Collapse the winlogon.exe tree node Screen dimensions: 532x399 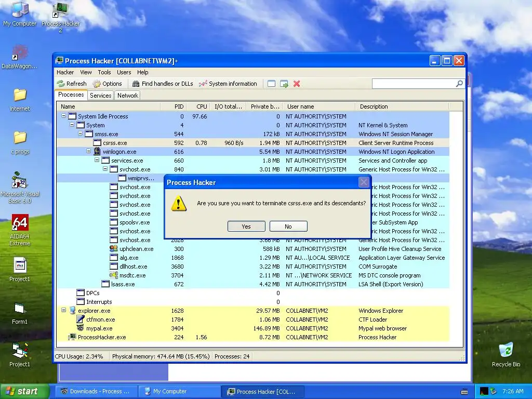[88, 151]
